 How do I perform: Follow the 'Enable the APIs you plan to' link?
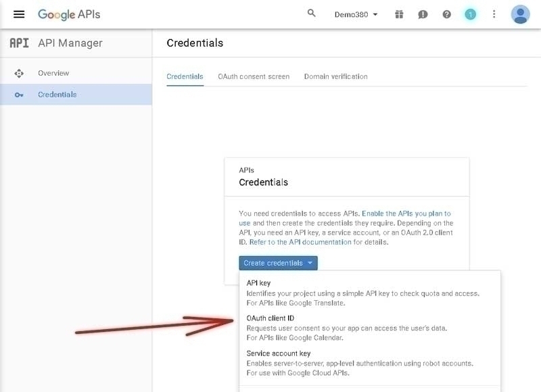406,214
